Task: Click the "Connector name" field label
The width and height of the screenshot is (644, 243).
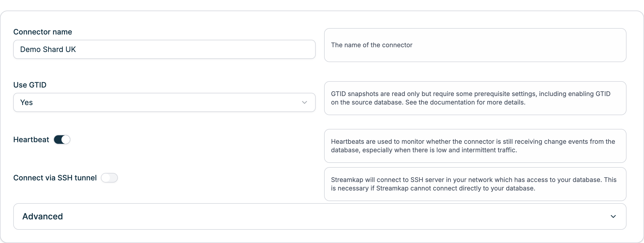Action: tap(43, 32)
